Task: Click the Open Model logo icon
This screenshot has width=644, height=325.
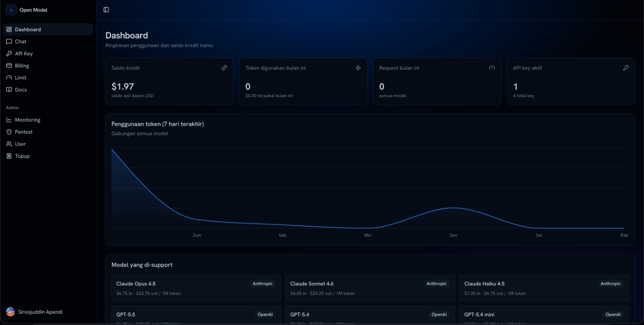Action: [x=11, y=10]
